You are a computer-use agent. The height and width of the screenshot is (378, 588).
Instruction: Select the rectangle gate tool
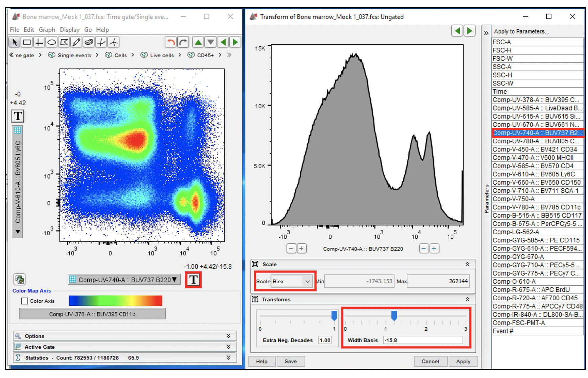click(x=27, y=42)
